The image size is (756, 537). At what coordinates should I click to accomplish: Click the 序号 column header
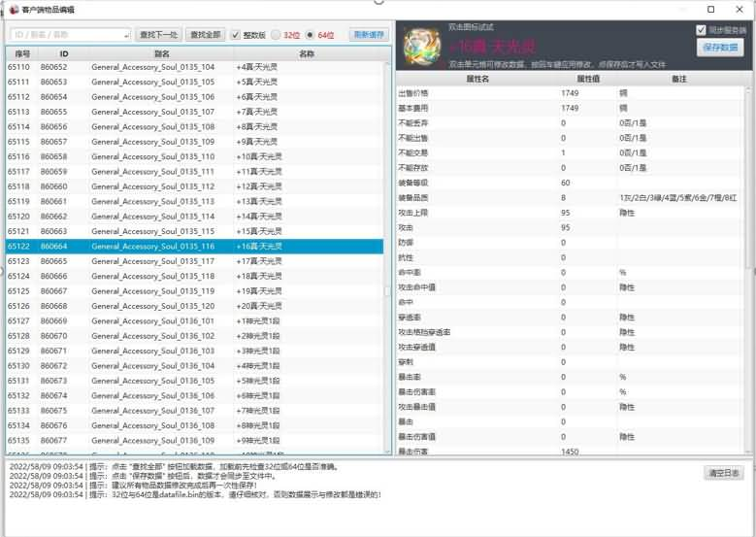point(22,53)
